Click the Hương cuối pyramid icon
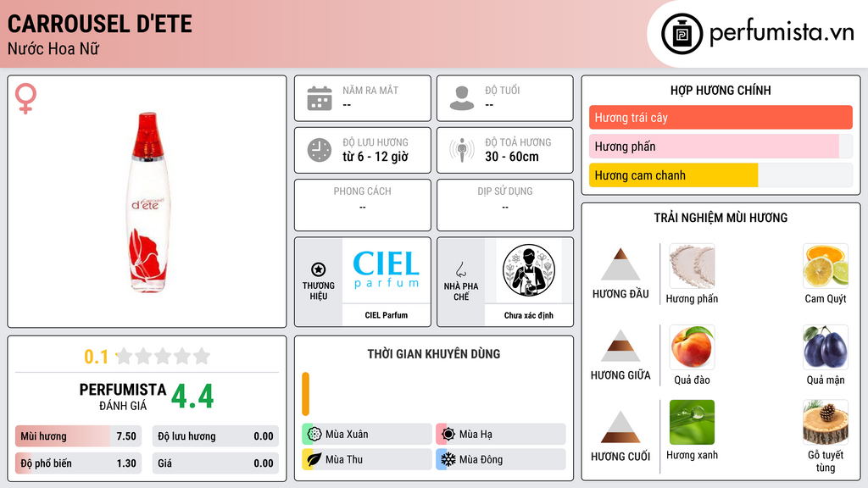This screenshot has width=868, height=488. (x=620, y=427)
